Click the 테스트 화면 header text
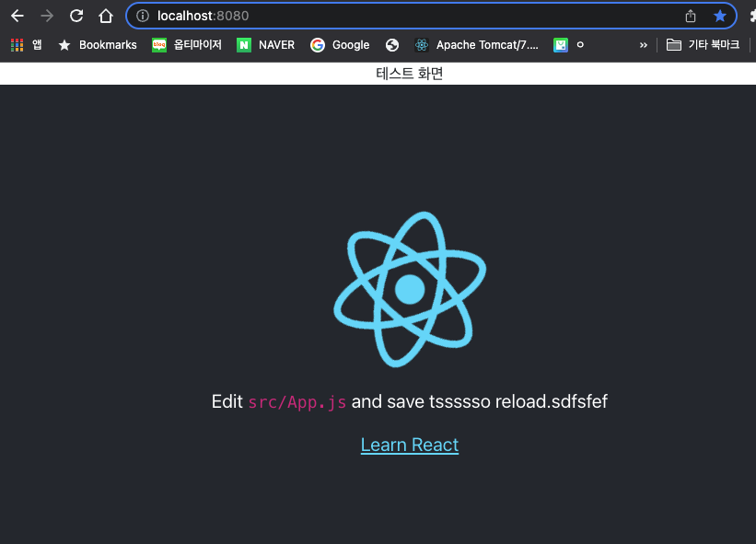756x544 pixels. [x=410, y=74]
